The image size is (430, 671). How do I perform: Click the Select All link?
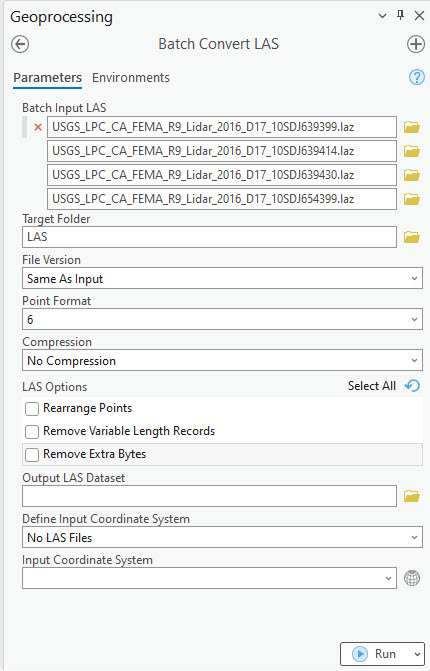[x=372, y=386]
